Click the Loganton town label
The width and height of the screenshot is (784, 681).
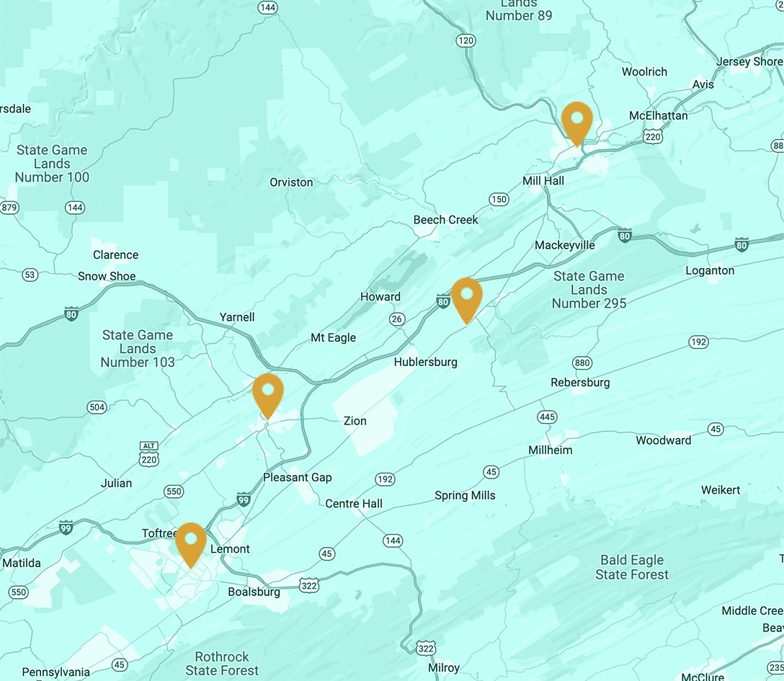tap(710, 270)
